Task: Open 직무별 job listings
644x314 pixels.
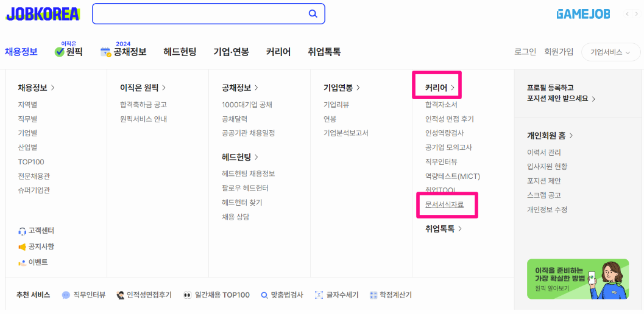Action: 27,119
